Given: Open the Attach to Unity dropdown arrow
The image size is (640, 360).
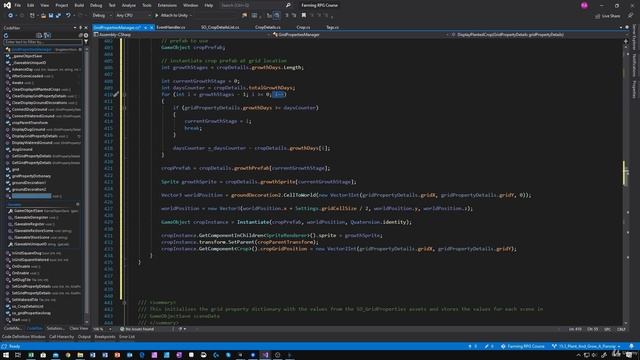Looking at the screenshot, I should tap(191, 16).
